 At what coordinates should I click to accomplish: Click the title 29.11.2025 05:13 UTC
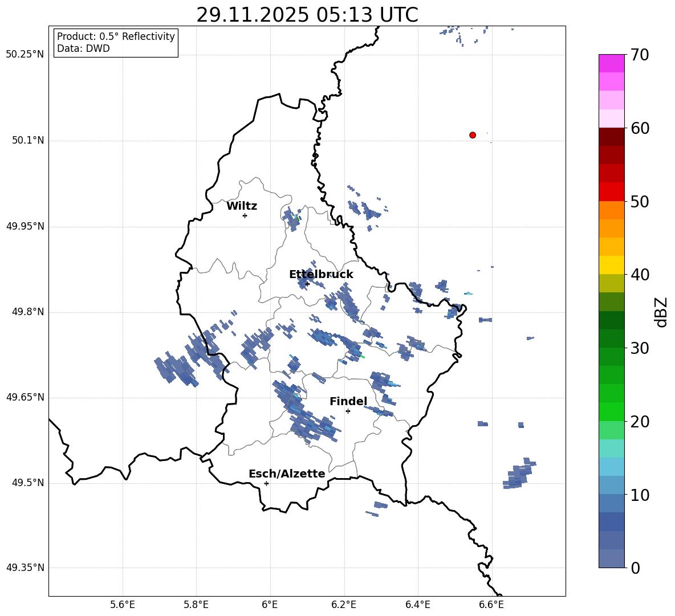(x=307, y=15)
